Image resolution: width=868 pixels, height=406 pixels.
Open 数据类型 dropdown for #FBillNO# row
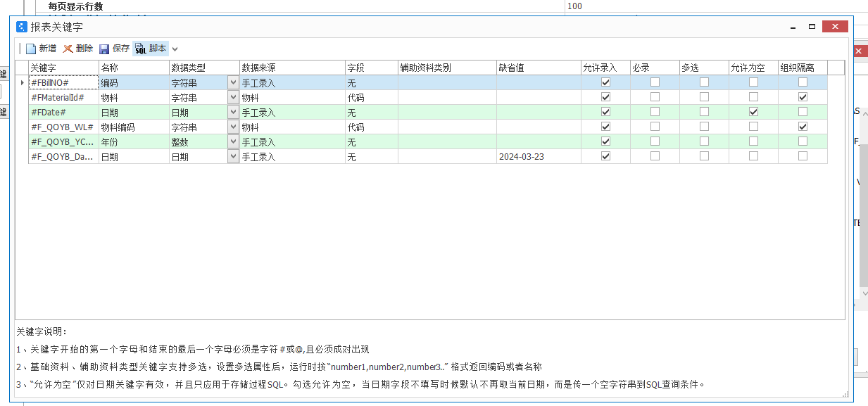(233, 83)
